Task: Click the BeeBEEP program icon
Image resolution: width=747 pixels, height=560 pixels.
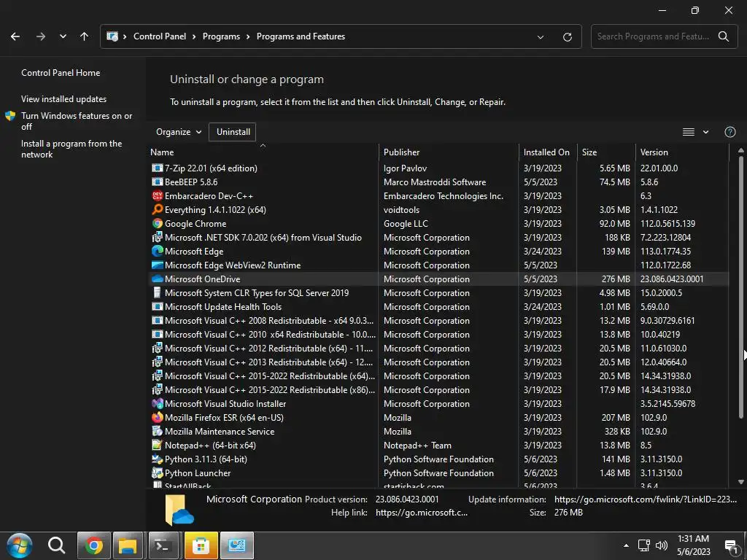Action: 157,182
